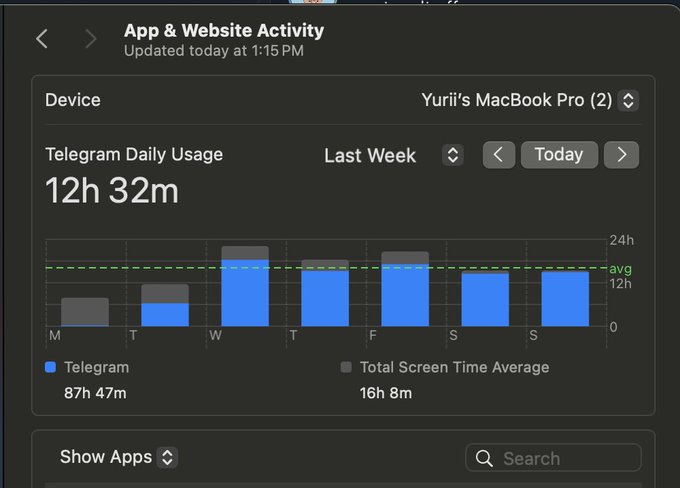The height and width of the screenshot is (488, 680).
Task: Select Saturday's bar in usage chart
Action: (485, 299)
